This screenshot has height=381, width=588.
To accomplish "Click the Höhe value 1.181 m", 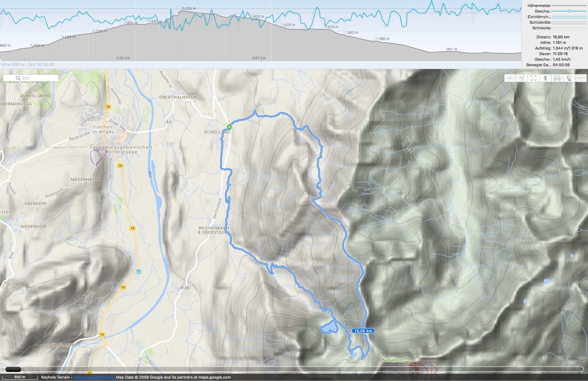I will point(559,43).
